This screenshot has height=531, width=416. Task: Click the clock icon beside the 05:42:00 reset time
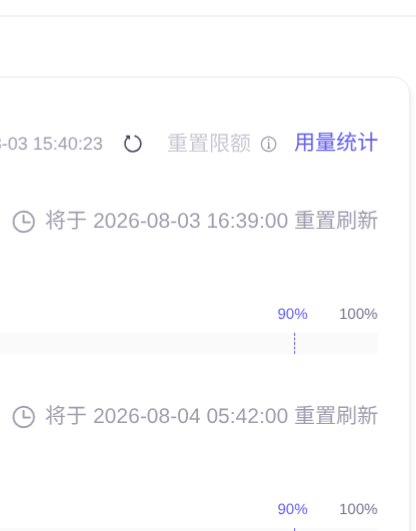point(24,417)
